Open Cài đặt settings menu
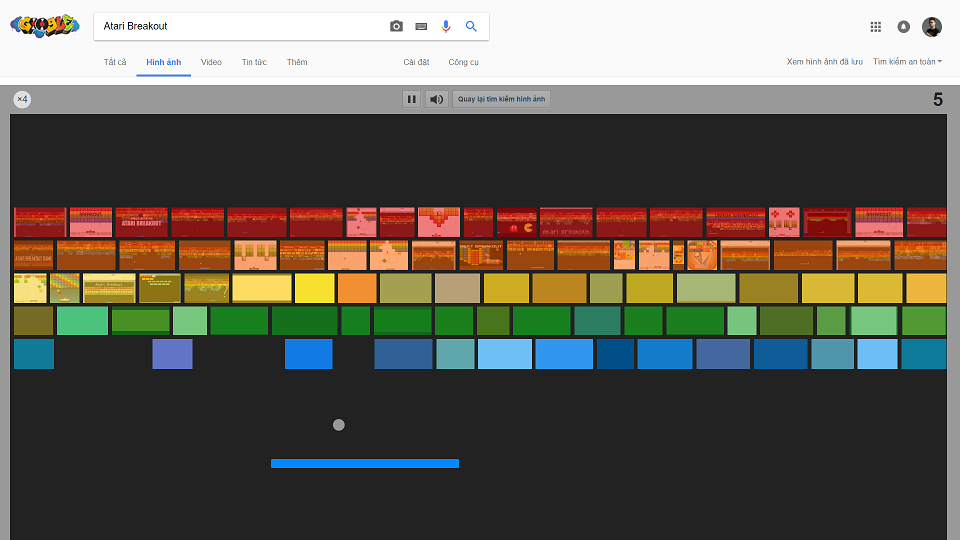The height and width of the screenshot is (540, 960). [416, 62]
